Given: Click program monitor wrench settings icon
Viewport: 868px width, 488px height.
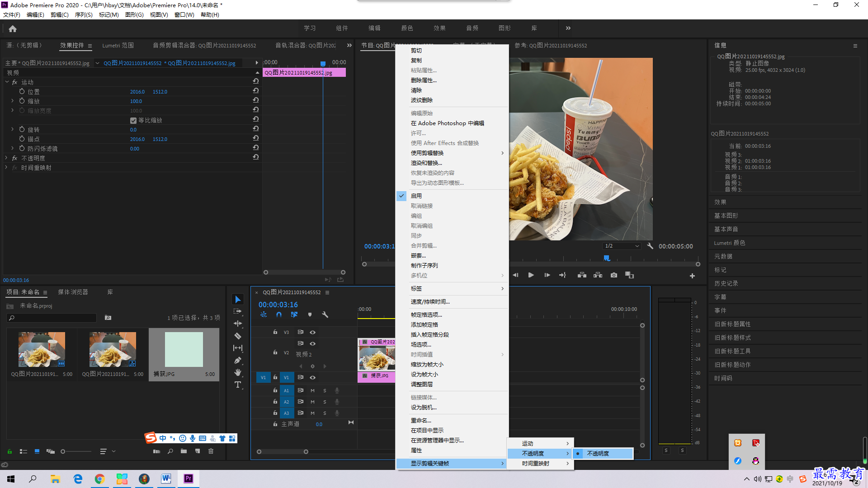Looking at the screenshot, I should coord(650,246).
